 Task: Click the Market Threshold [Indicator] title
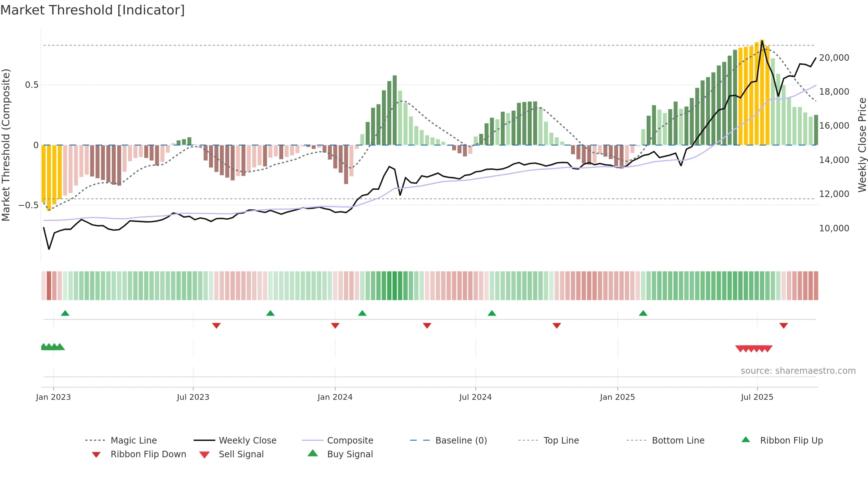coord(93,10)
